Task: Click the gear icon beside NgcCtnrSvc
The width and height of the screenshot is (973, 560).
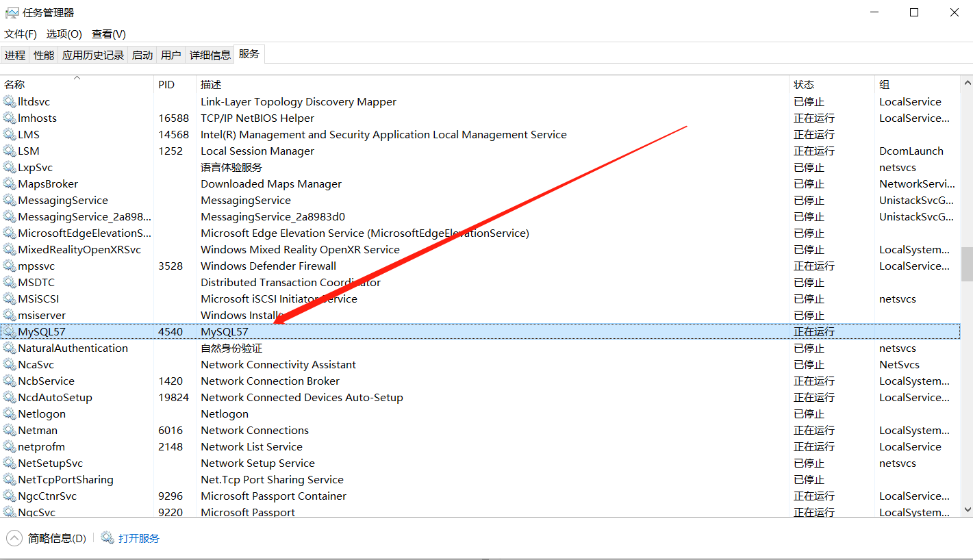Action: pyautogui.click(x=9, y=496)
